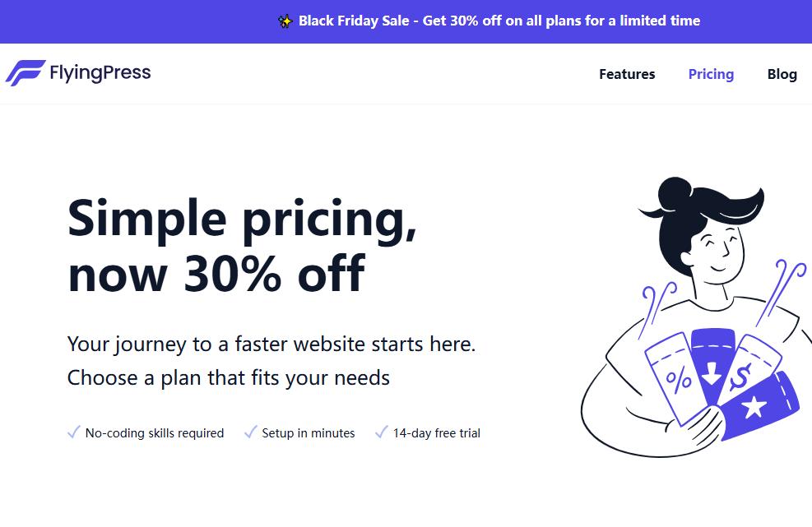Click the FlyingPress brand name text

click(100, 73)
